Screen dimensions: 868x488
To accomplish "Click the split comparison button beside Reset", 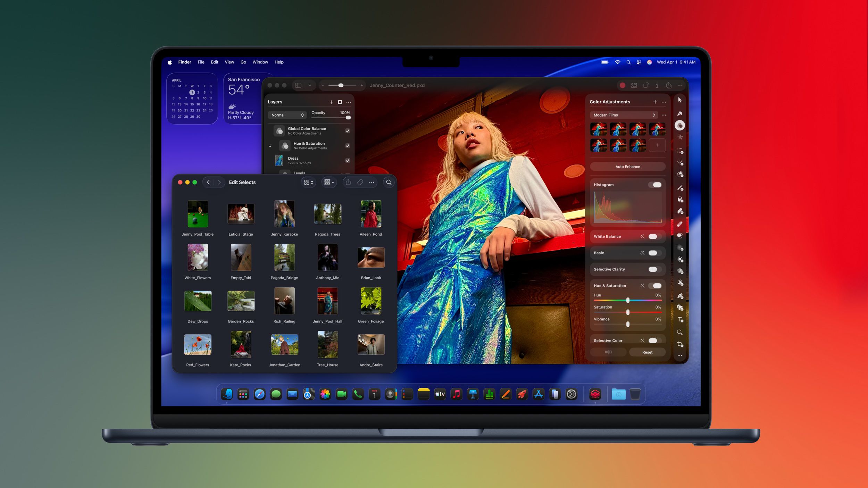I will click(x=608, y=352).
